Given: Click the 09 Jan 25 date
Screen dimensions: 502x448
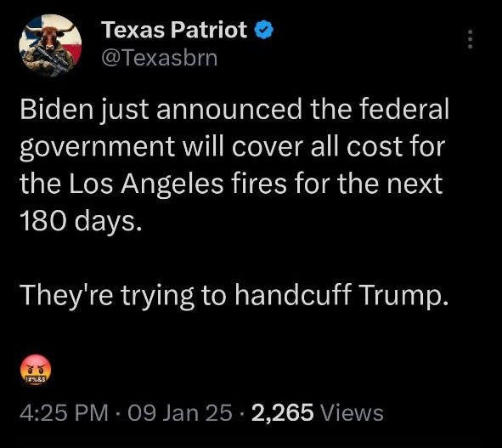Looking at the screenshot, I should 179,412.
